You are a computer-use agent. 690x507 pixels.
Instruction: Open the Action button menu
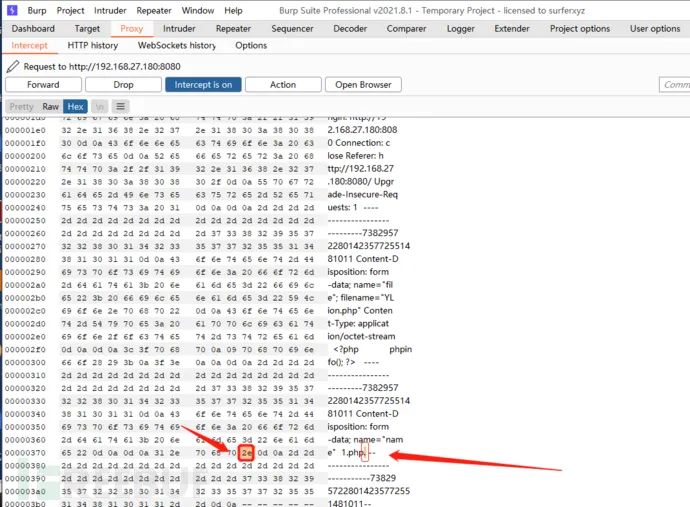click(x=283, y=84)
